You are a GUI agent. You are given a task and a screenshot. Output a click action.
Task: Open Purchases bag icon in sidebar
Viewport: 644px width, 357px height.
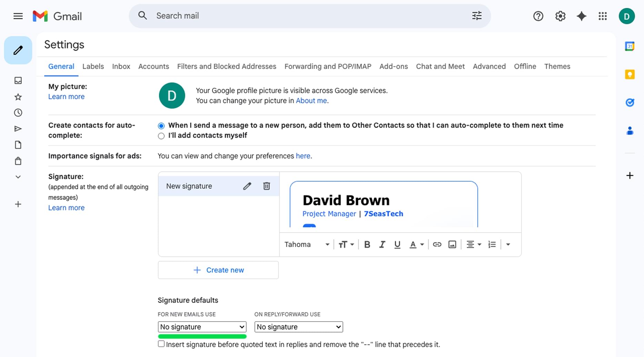pyautogui.click(x=18, y=161)
